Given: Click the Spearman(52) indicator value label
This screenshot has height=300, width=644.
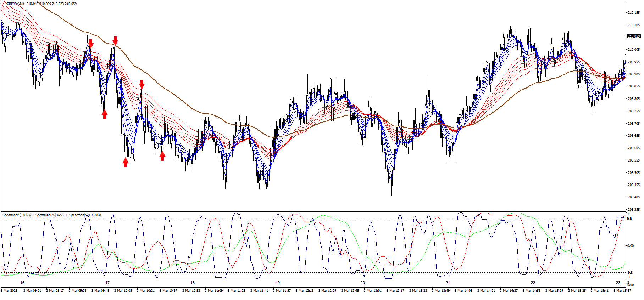Looking at the screenshot, I should tap(85, 215).
